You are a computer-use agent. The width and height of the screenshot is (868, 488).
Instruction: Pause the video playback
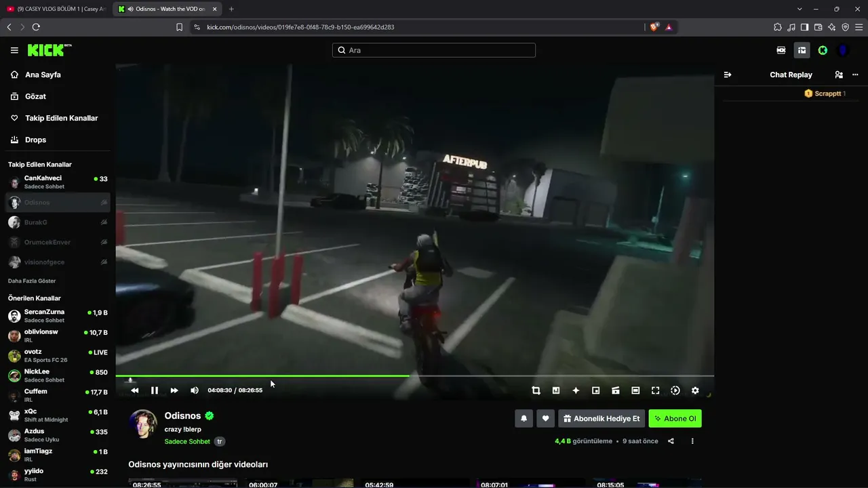click(155, 390)
